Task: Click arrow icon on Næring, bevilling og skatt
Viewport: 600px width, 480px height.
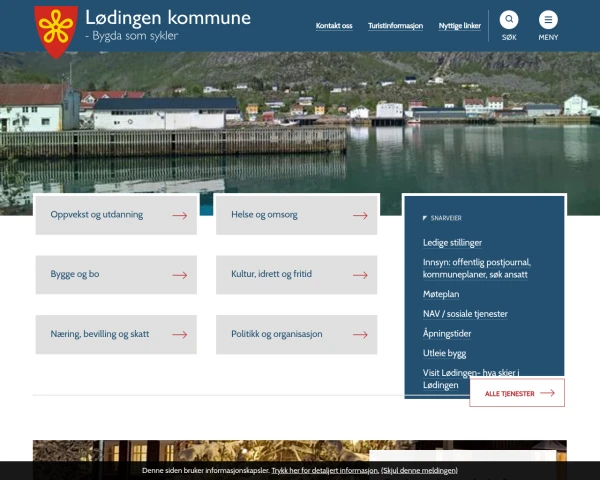Action: [x=179, y=335]
